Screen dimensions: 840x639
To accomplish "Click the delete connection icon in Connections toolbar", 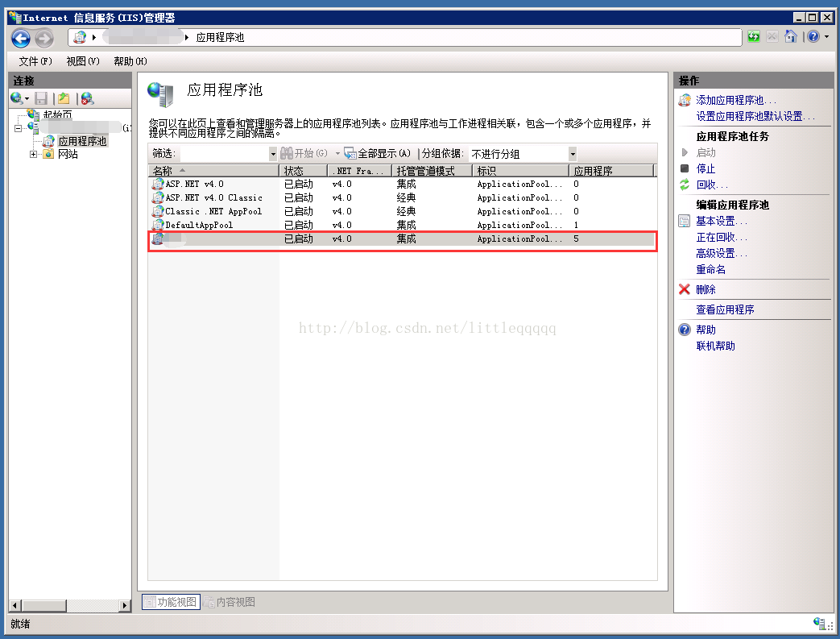I will click(x=87, y=98).
